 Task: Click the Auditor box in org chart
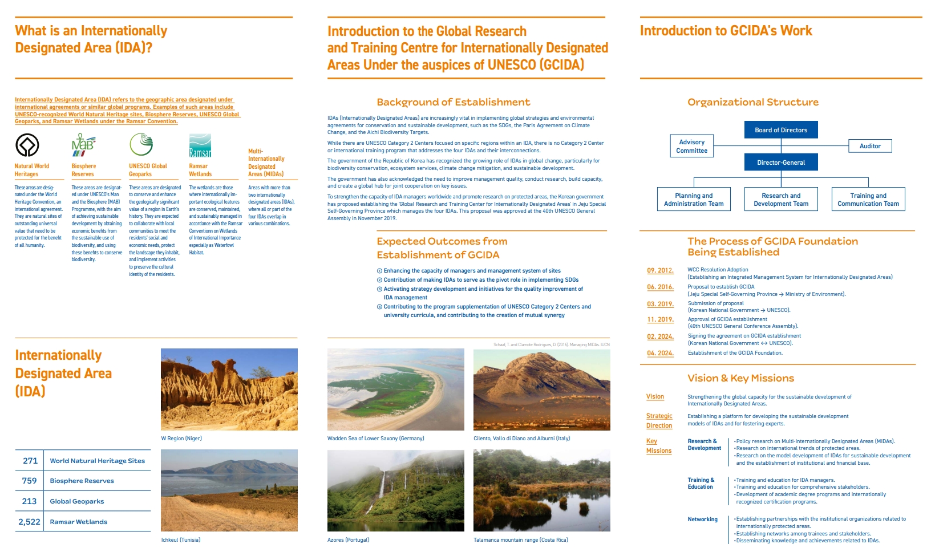pos(870,146)
